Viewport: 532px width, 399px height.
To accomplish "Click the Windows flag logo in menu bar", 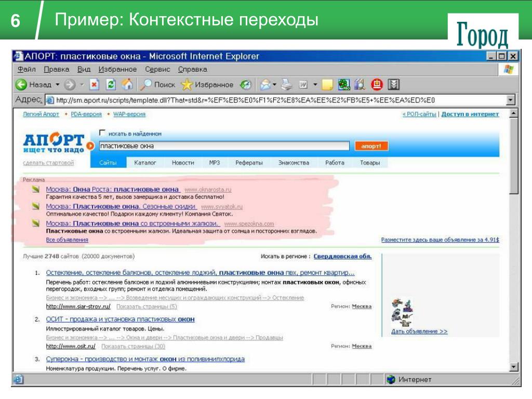I will click(x=508, y=69).
